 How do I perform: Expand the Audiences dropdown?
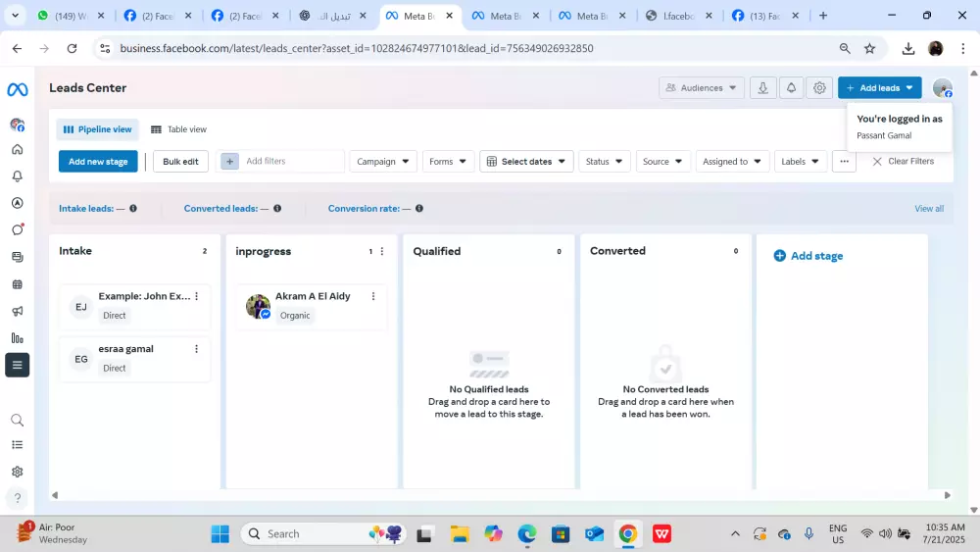click(702, 88)
